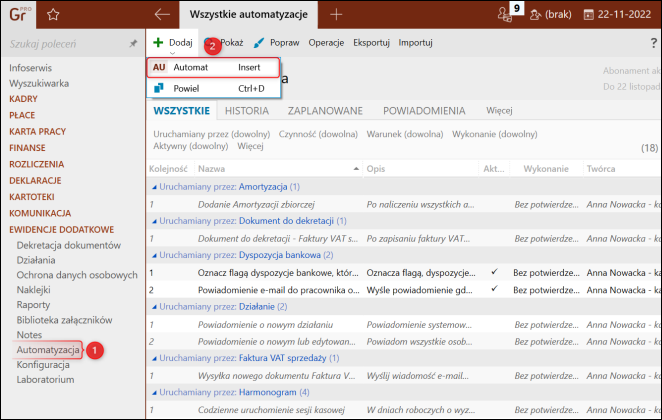Open filter Czynność (dowolna)
The width and height of the screenshot is (662, 420).
click(318, 134)
